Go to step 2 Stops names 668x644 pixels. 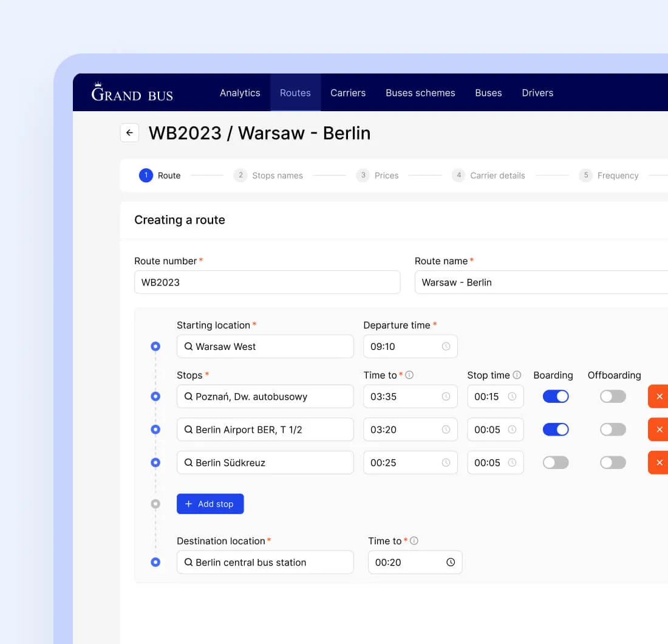(268, 175)
